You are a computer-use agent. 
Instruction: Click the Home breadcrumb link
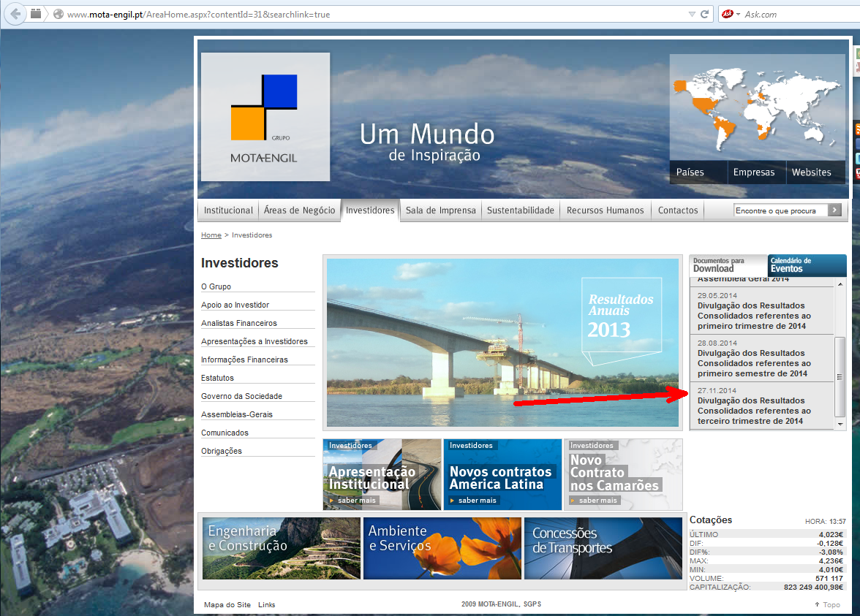[x=211, y=235]
